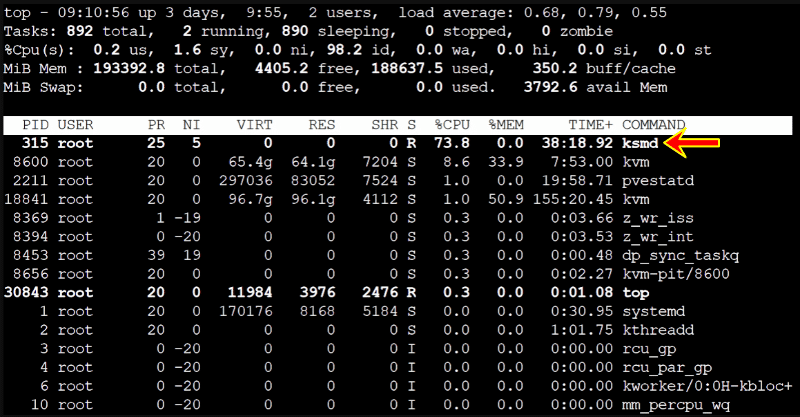Click the TIME+ column header

coord(588,125)
